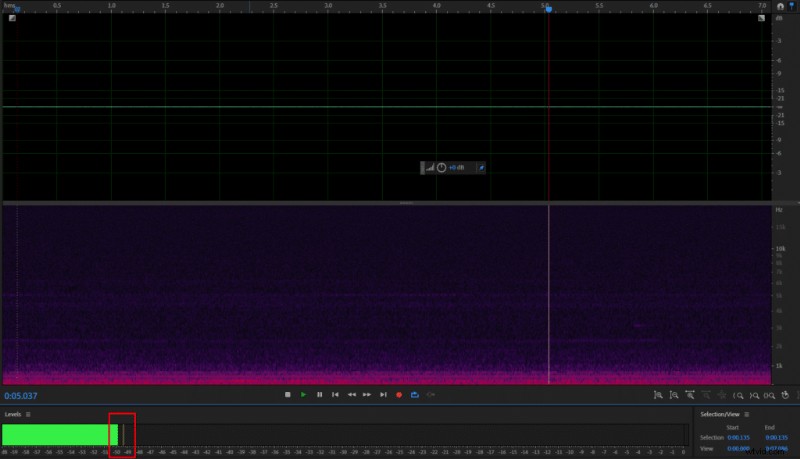Pin the HUD gain control

[481, 168]
